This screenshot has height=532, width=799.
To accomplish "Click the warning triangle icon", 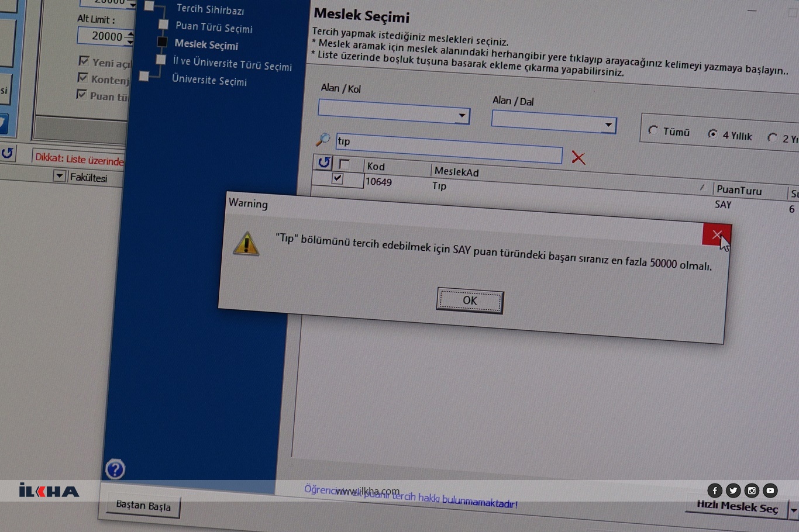I will pyautogui.click(x=246, y=243).
